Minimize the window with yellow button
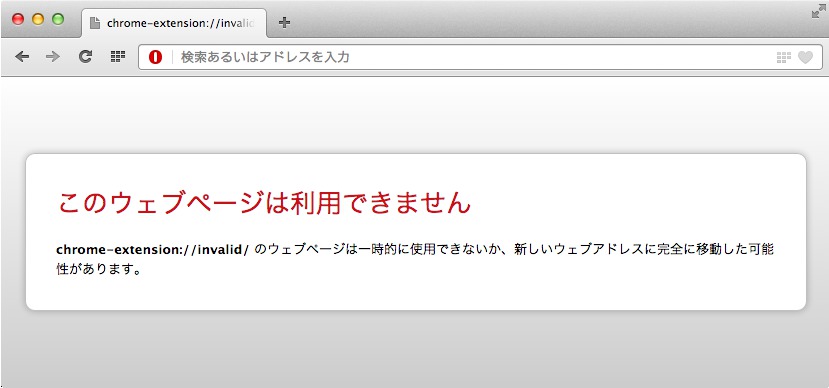The image size is (829, 388). (38, 19)
